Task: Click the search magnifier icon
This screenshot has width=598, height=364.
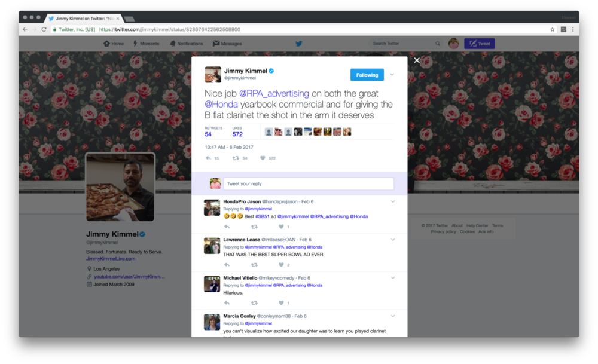Action: [438, 44]
